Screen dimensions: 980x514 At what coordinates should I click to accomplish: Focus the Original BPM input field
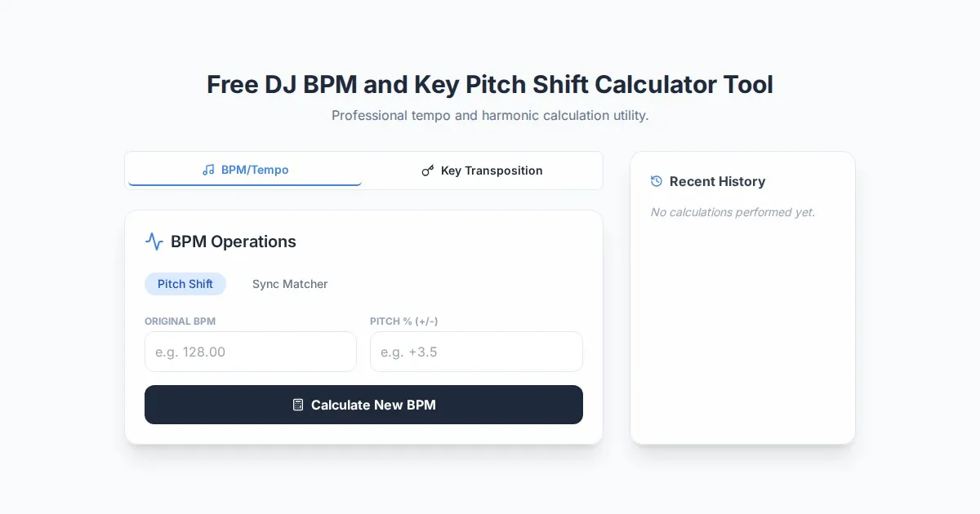pyautogui.click(x=251, y=352)
